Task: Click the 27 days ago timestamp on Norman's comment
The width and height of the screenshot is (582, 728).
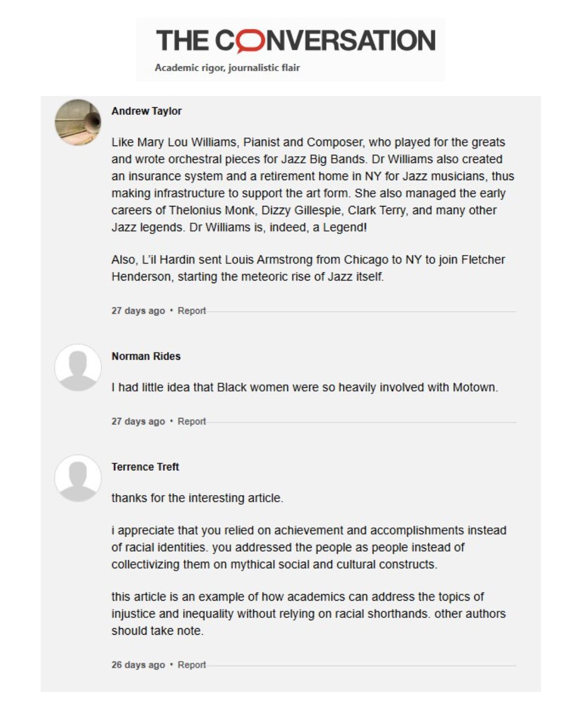Action: [138, 421]
